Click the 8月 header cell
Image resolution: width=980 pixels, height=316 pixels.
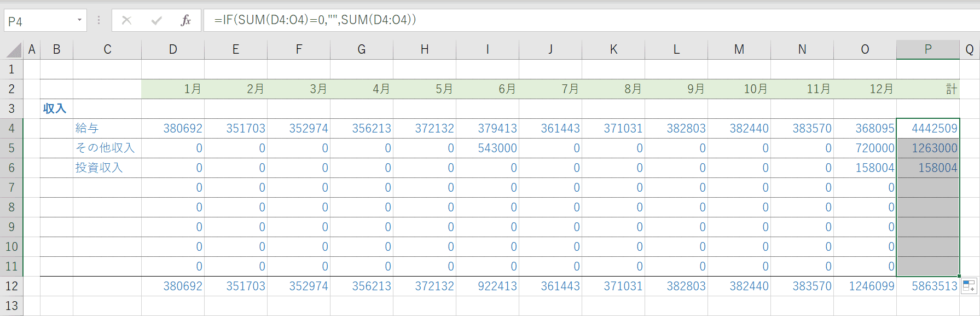[613, 89]
